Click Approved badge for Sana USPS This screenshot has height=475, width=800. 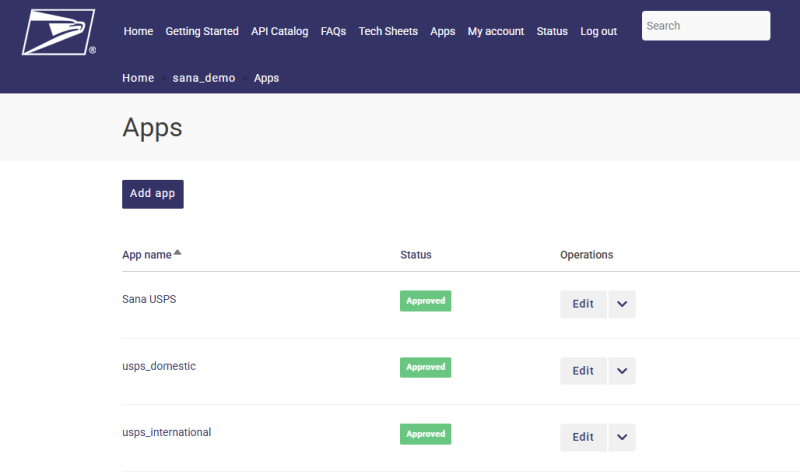click(426, 301)
